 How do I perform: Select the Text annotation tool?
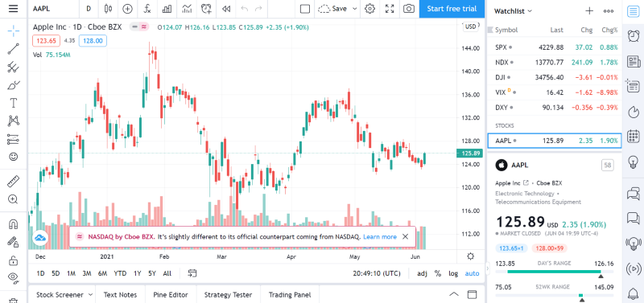pos(13,103)
